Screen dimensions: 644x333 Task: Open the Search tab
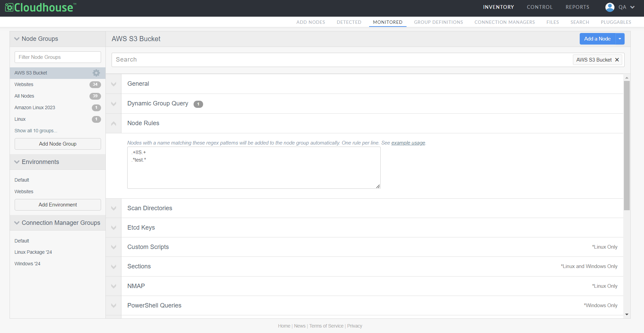click(580, 22)
